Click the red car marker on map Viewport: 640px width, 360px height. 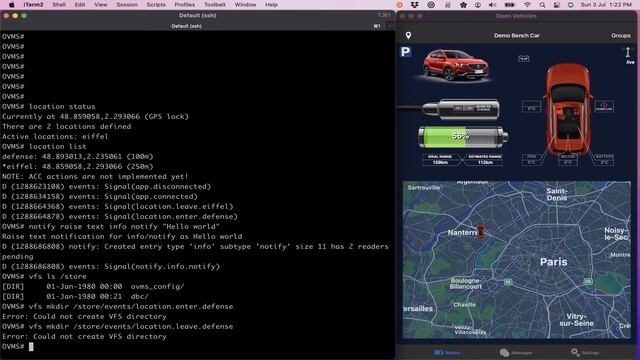(480, 231)
